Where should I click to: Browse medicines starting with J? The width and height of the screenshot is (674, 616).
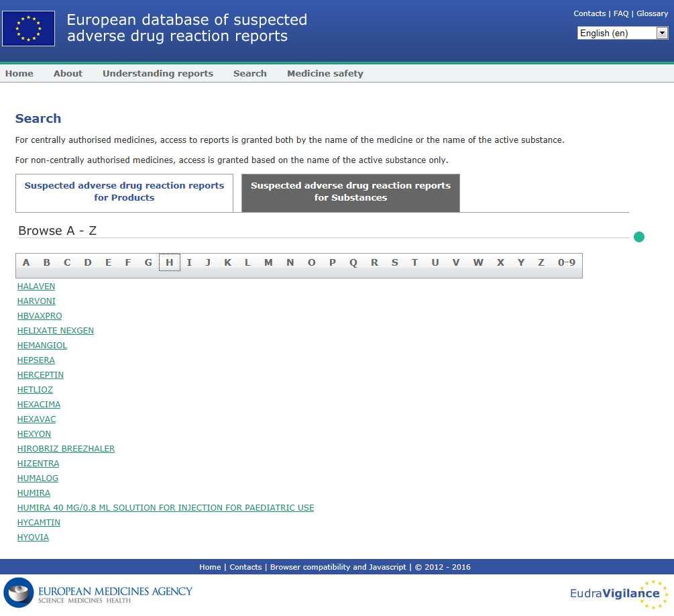[x=208, y=262]
